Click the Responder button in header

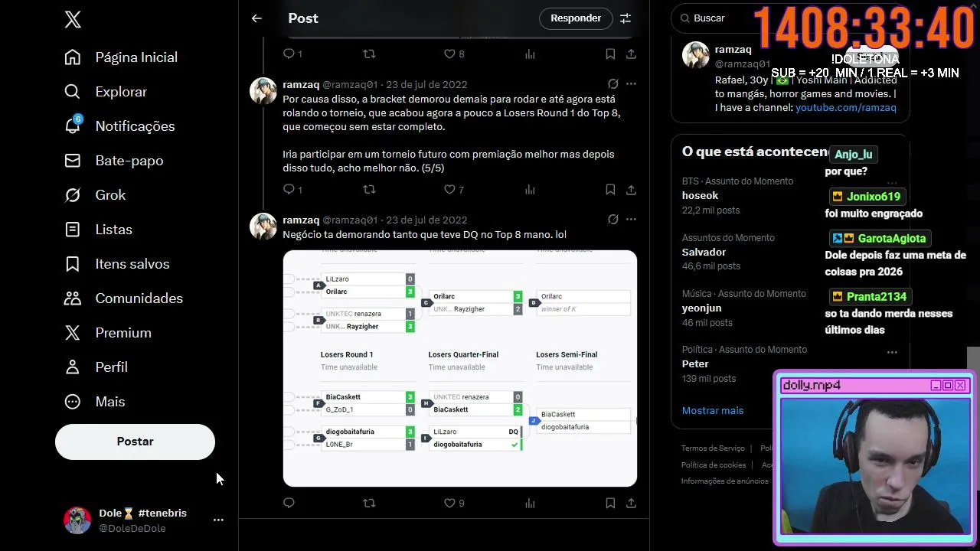tap(576, 18)
